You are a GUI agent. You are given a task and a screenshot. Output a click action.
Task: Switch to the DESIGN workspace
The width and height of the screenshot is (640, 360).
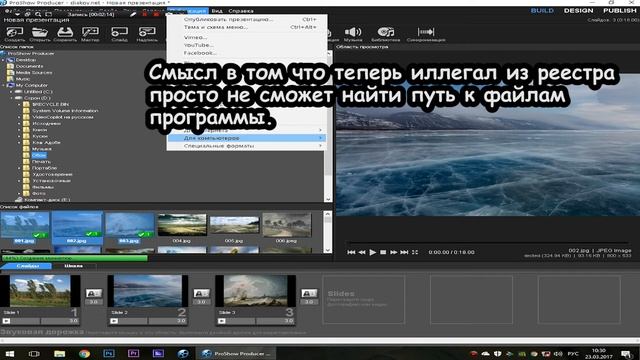click(578, 11)
